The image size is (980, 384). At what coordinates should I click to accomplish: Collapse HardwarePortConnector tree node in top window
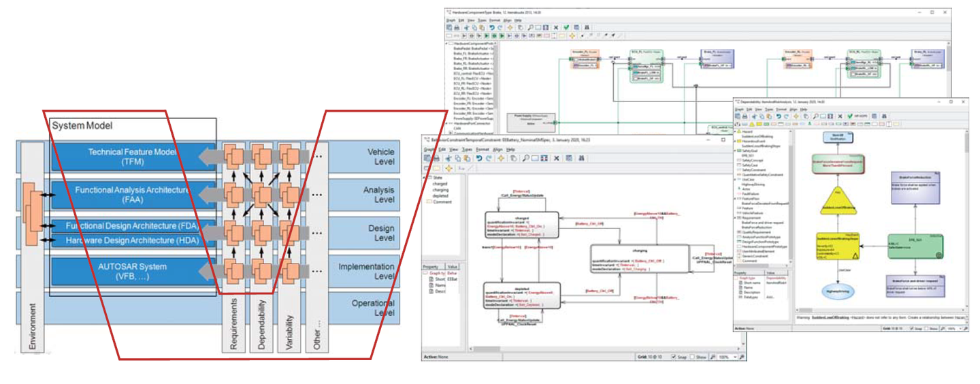(x=446, y=123)
